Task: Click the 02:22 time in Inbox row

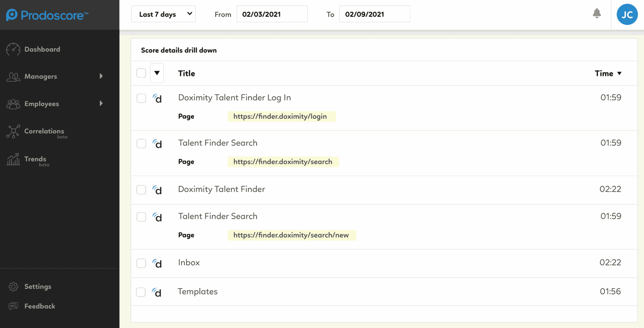Action: (x=610, y=262)
